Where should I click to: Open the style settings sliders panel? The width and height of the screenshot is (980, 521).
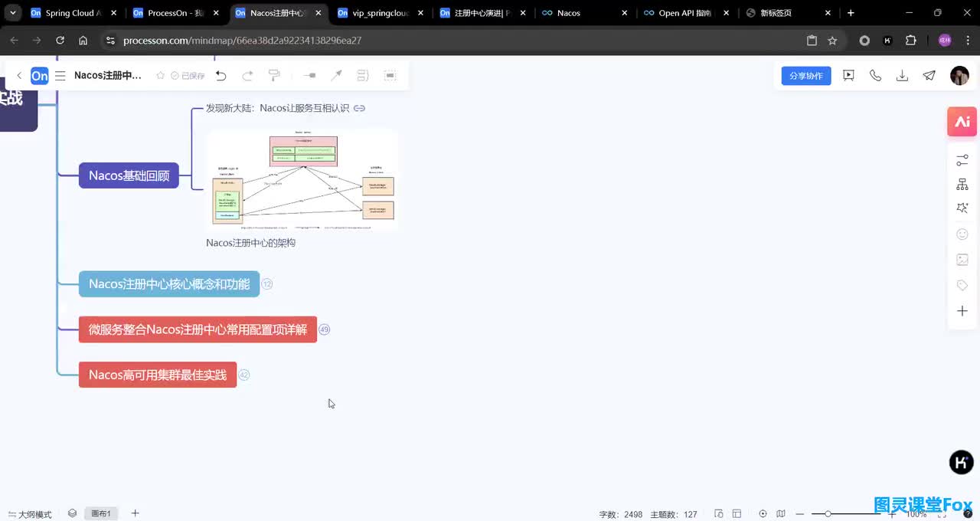point(962,160)
